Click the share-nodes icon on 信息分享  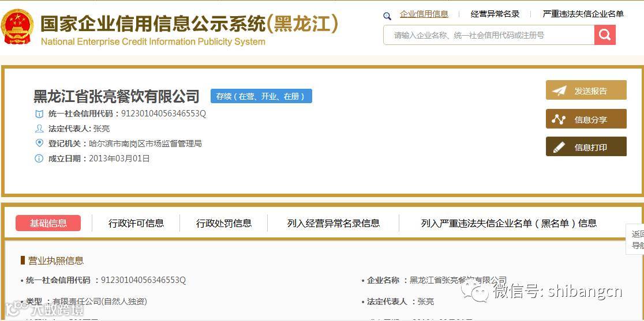(x=559, y=119)
